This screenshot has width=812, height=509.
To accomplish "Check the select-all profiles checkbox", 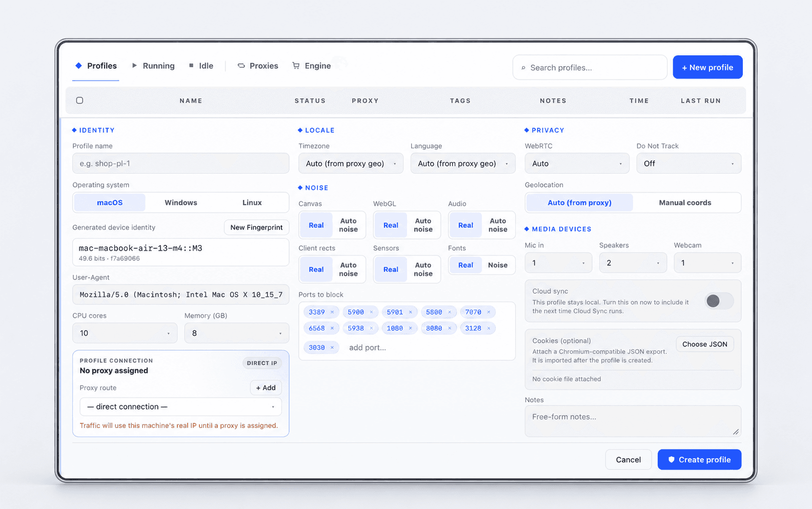I will 79,100.
